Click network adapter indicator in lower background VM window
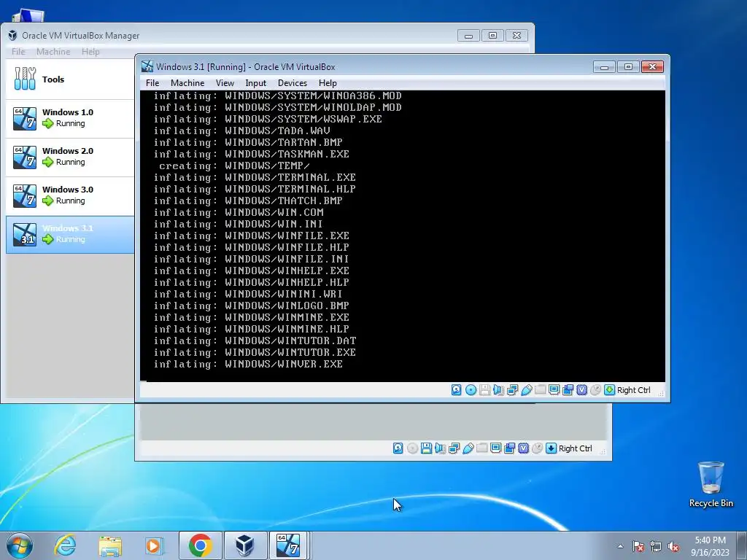Image resolution: width=747 pixels, height=560 pixels. [454, 448]
